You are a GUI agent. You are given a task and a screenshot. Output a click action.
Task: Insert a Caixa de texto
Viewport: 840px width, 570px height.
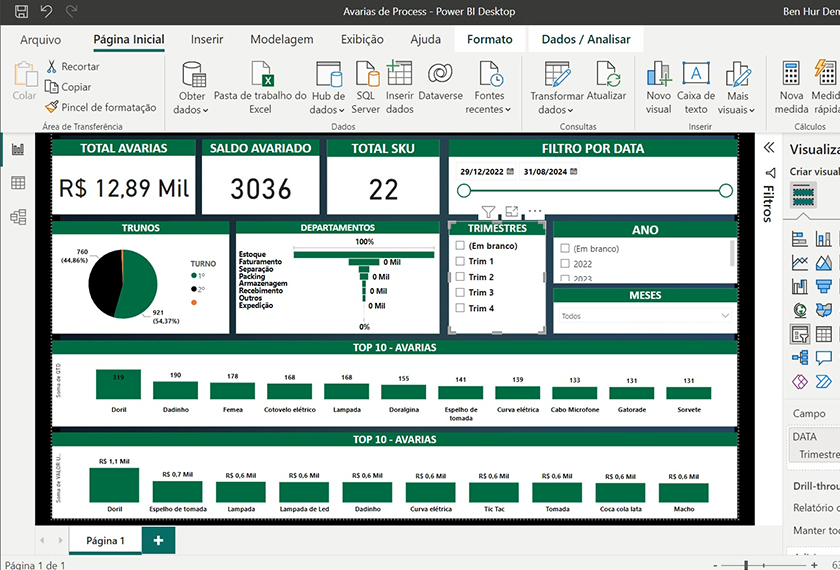[x=696, y=75]
